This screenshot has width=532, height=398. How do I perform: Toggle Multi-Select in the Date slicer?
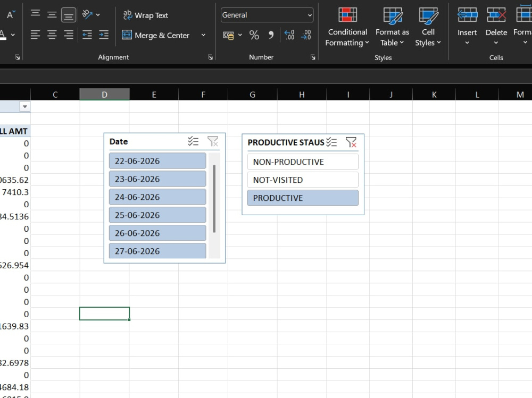tap(193, 141)
